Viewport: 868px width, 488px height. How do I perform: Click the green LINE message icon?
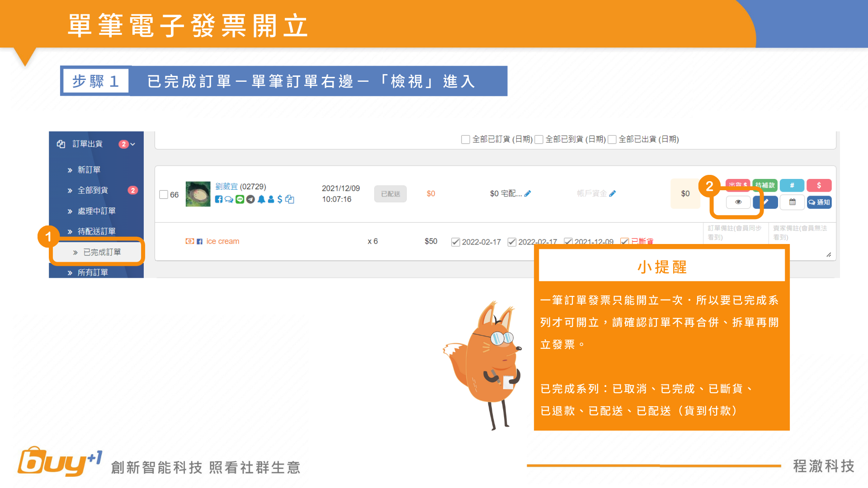240,199
